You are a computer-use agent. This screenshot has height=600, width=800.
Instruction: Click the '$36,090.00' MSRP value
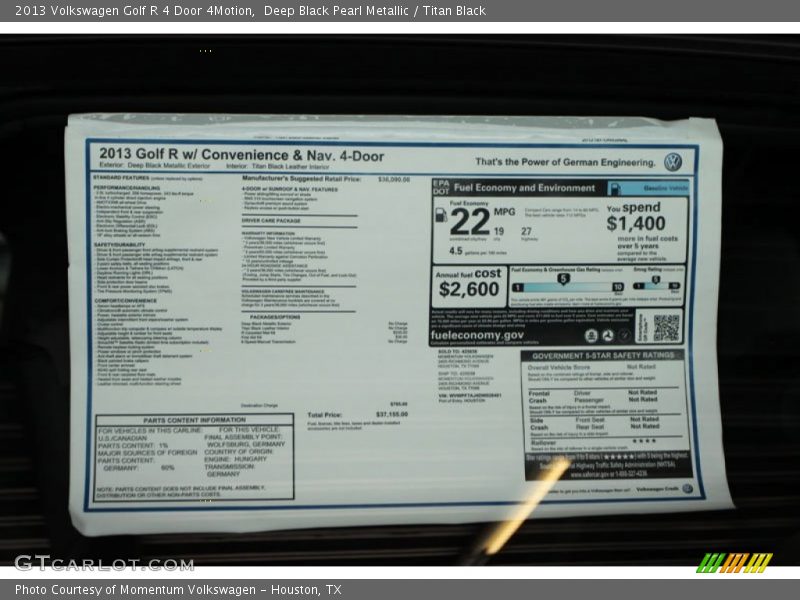394,180
